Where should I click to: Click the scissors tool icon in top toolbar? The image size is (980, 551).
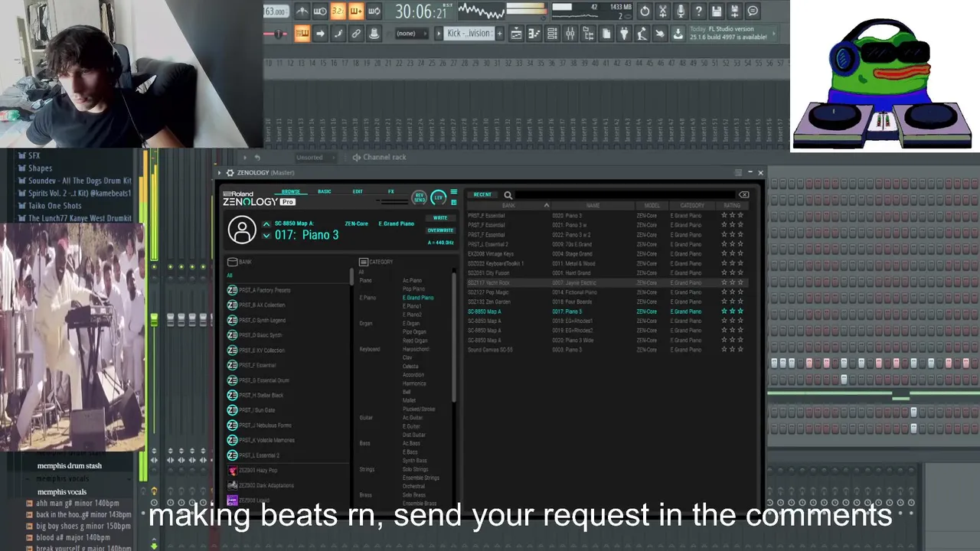[x=662, y=11]
